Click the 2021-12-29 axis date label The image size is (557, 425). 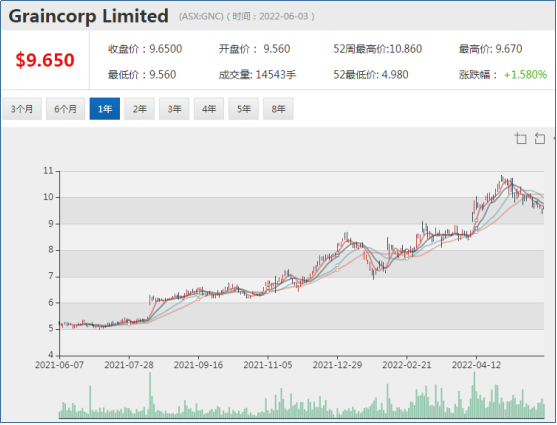pyautogui.click(x=337, y=365)
